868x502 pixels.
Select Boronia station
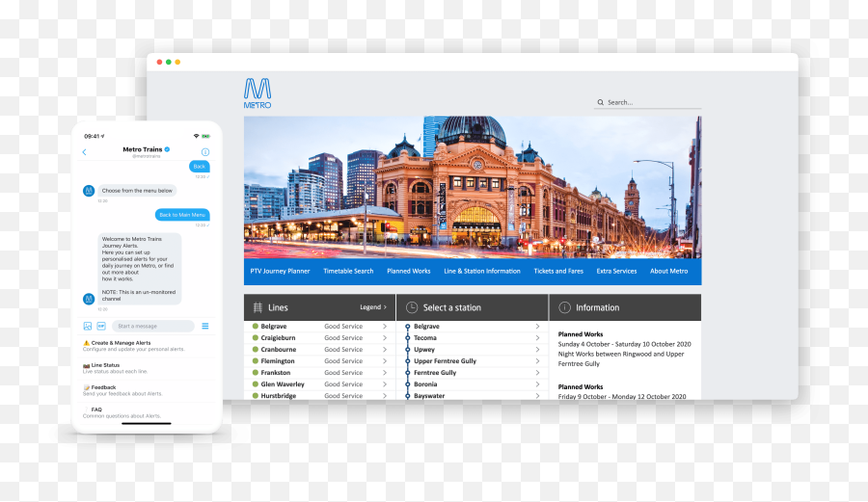click(x=425, y=384)
